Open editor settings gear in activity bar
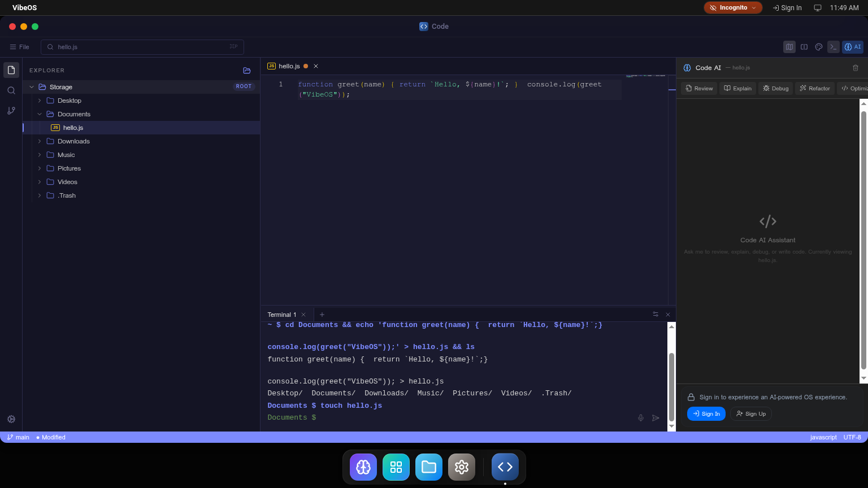 coord(11,419)
